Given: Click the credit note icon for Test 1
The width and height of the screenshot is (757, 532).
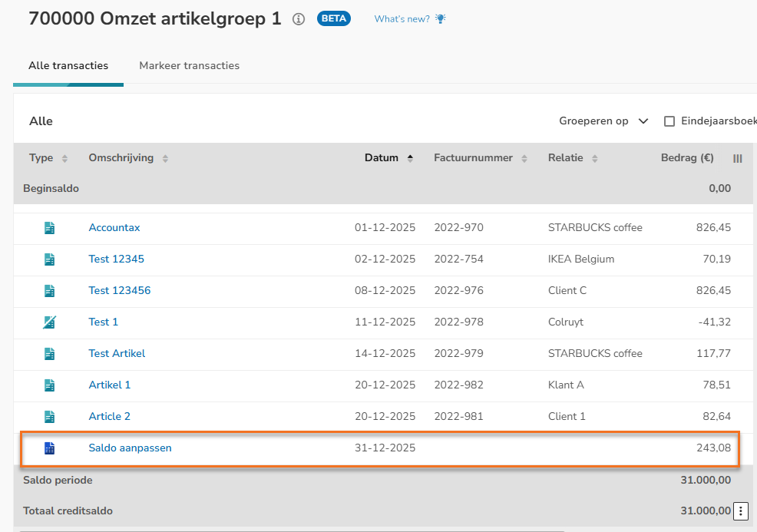Looking at the screenshot, I should pos(50,322).
